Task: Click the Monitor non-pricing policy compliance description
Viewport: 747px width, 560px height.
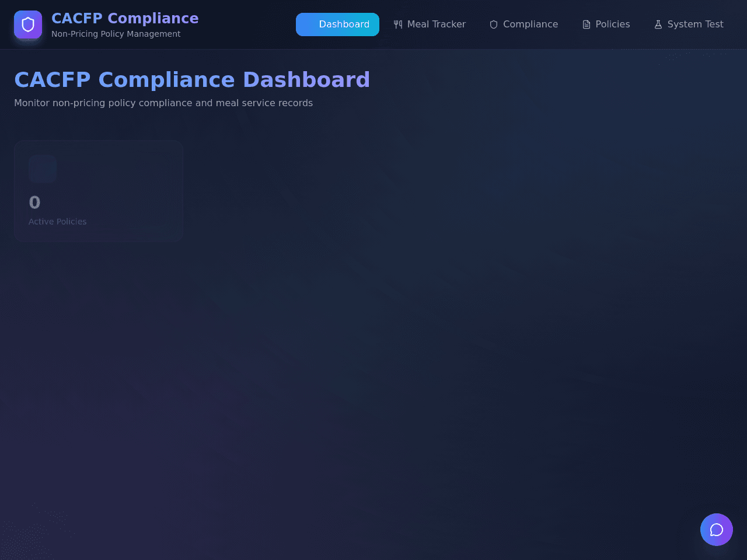Action: click(x=163, y=103)
